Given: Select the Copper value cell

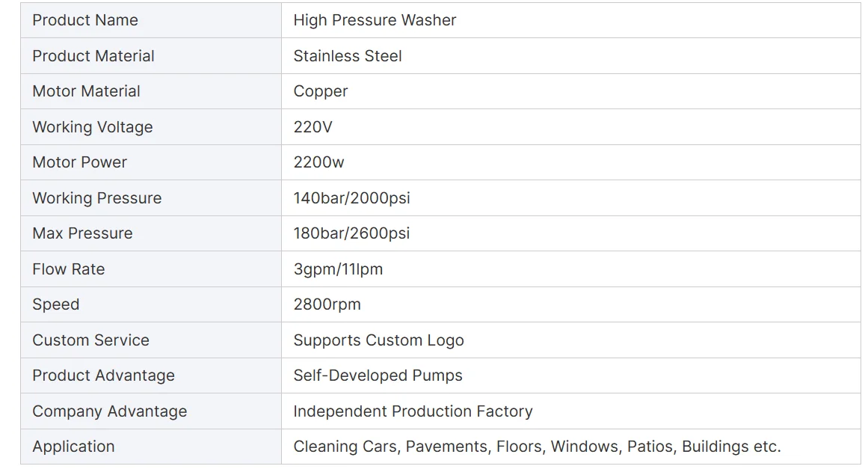Looking at the screenshot, I should pyautogui.click(x=570, y=91).
